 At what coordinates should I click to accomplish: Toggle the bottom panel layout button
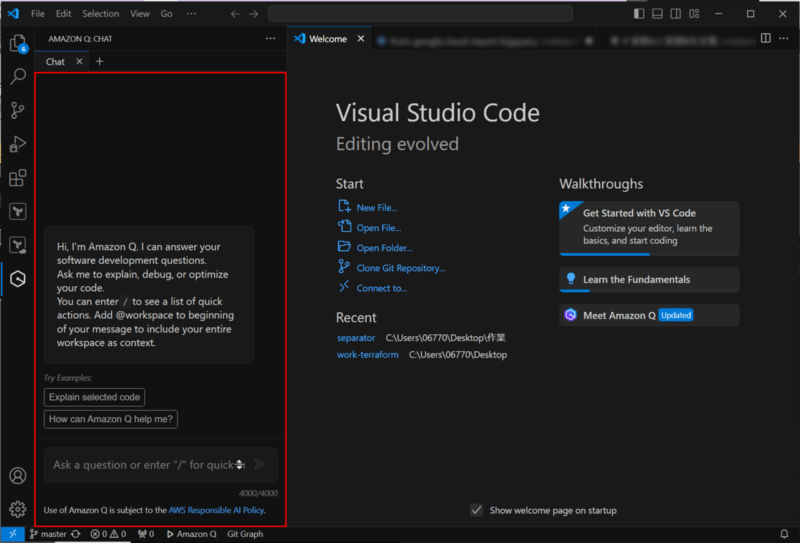click(658, 14)
